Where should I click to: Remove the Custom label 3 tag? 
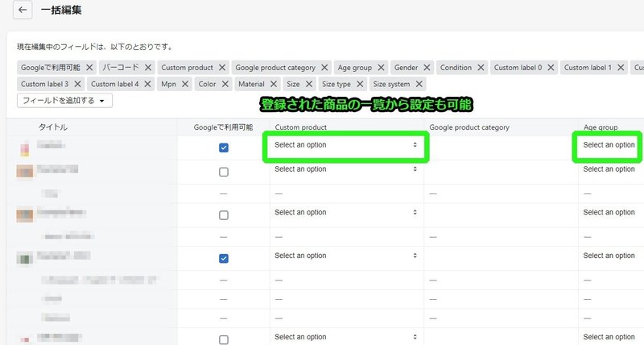click(77, 84)
